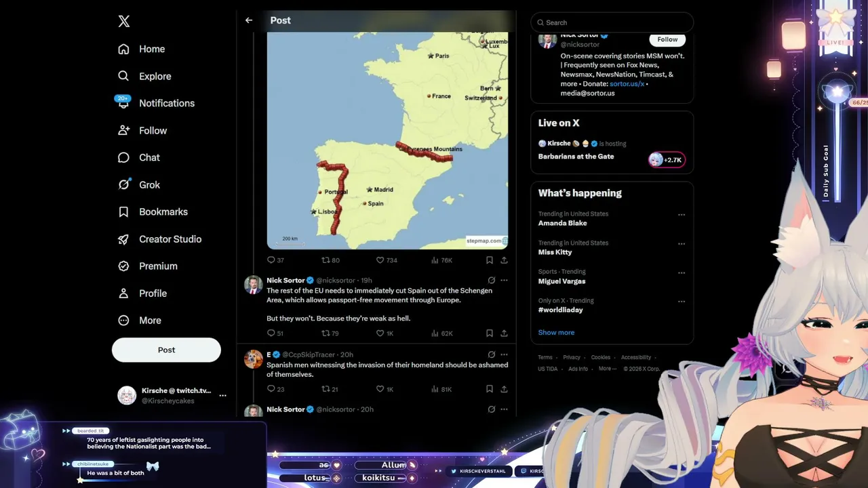The height and width of the screenshot is (488, 868).
Task: Repost the Schengen post with 79 reposts
Action: (x=330, y=333)
